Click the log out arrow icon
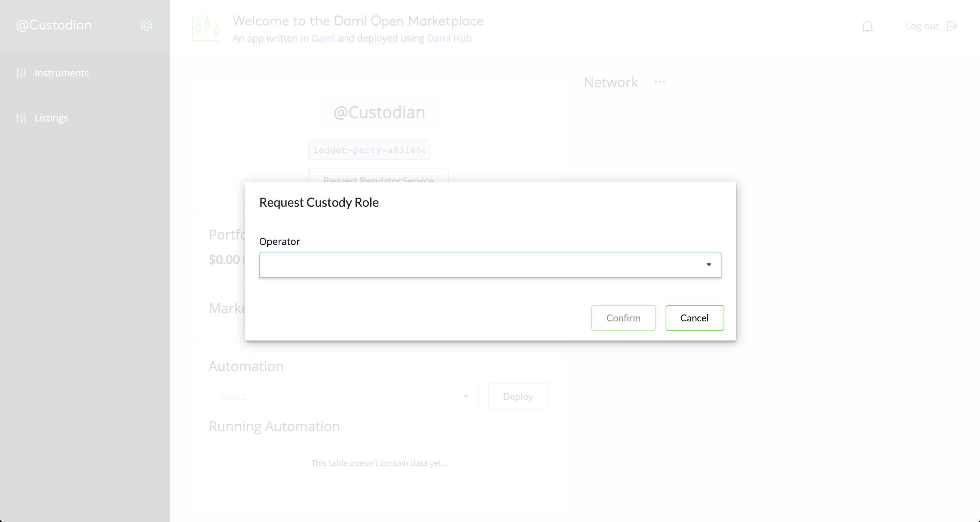The width and height of the screenshot is (980, 522). [952, 26]
